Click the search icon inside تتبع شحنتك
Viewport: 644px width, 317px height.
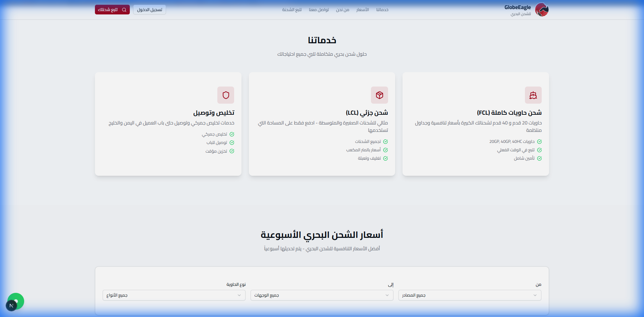click(x=124, y=9)
